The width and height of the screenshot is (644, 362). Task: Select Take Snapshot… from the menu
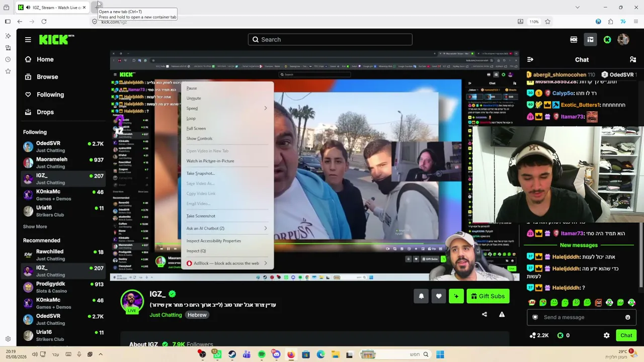200,173
